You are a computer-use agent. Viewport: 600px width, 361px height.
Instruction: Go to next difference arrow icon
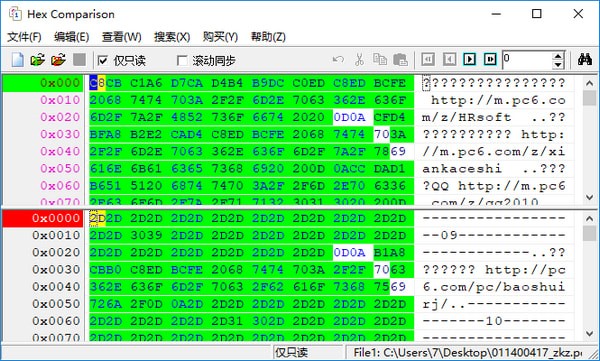tap(470, 59)
